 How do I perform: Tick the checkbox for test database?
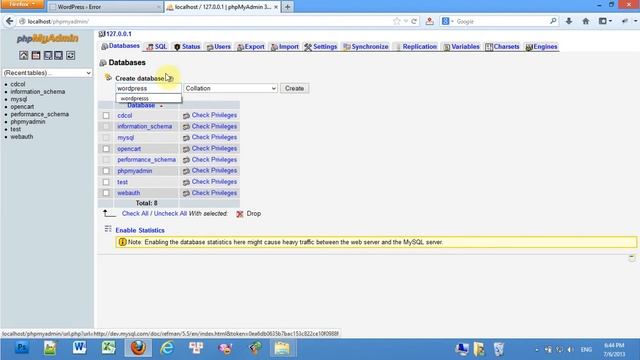coord(106,182)
